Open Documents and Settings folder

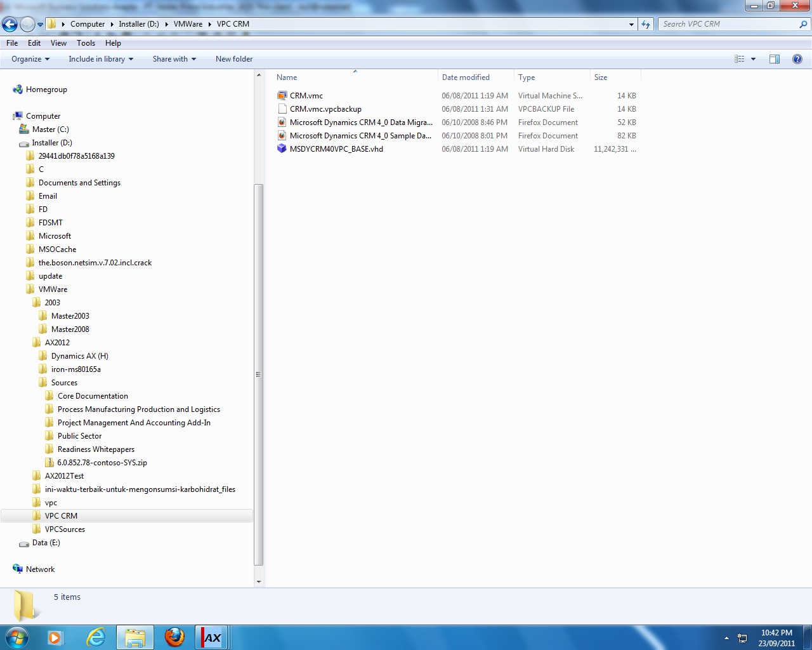coord(79,183)
